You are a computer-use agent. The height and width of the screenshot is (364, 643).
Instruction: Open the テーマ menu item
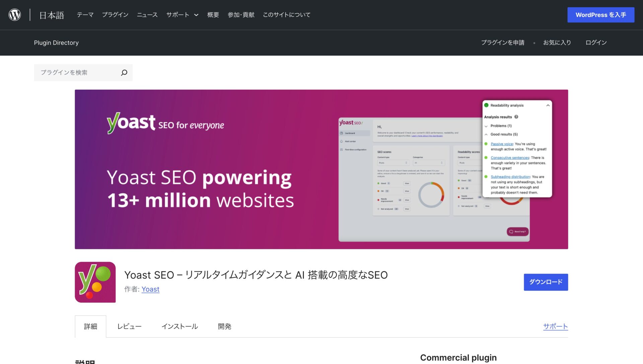85,15
